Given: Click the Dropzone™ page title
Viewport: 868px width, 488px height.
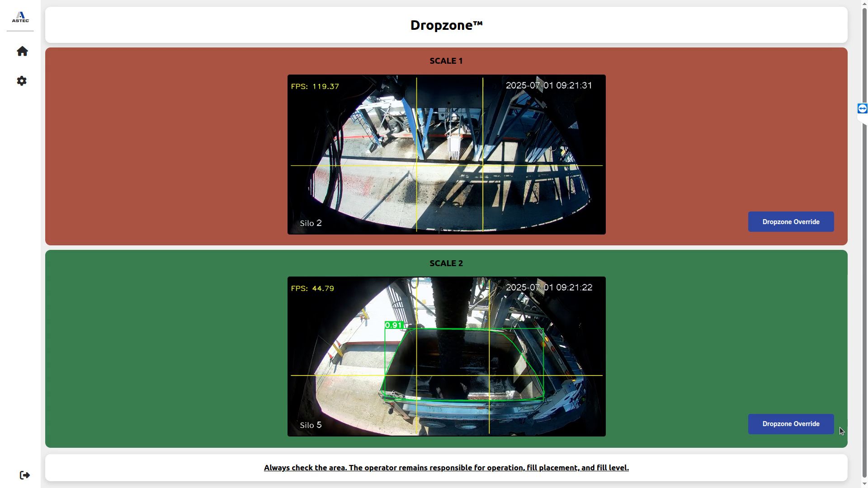Looking at the screenshot, I should [x=446, y=25].
